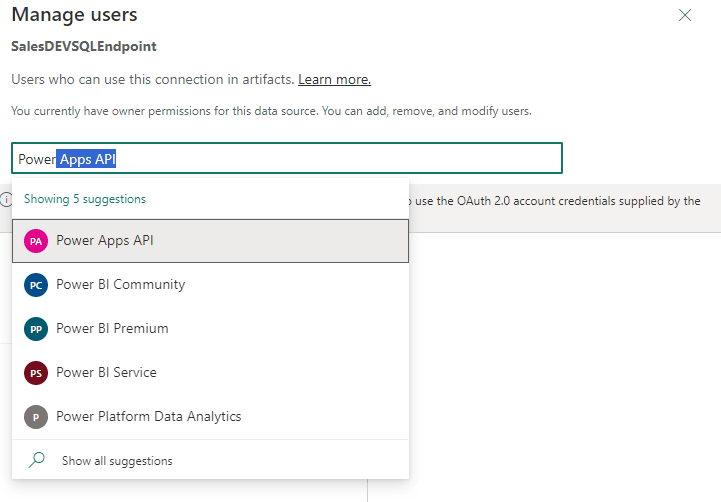The image size is (721, 502).
Task: Click the PS maroon avatar icon
Action: pos(36,373)
